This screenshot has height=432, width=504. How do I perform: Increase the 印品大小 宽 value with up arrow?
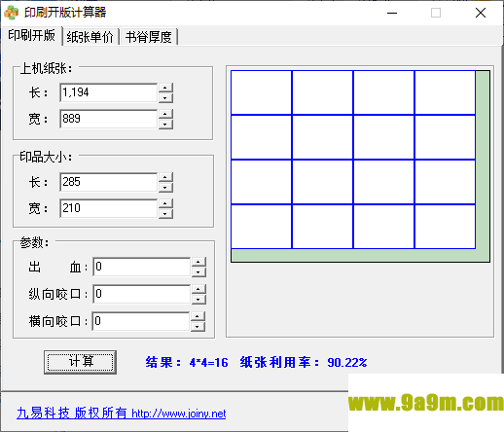[165, 203]
